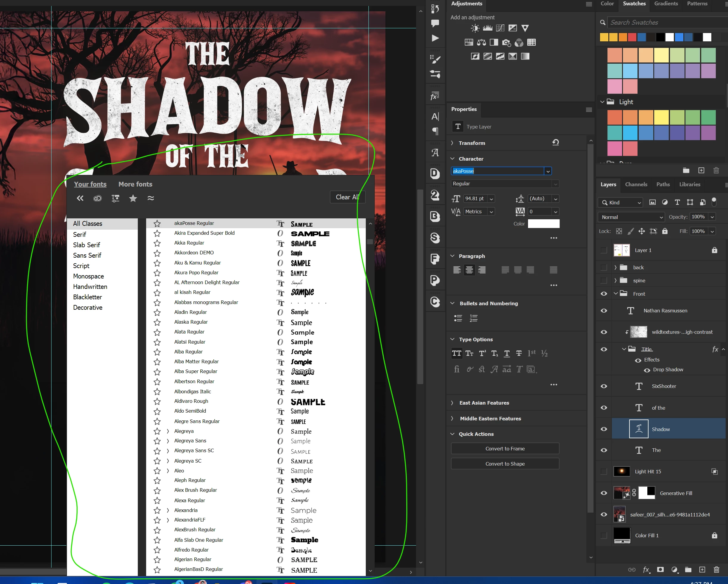
Task: Hide the Generative Fill layer
Action: (x=604, y=493)
